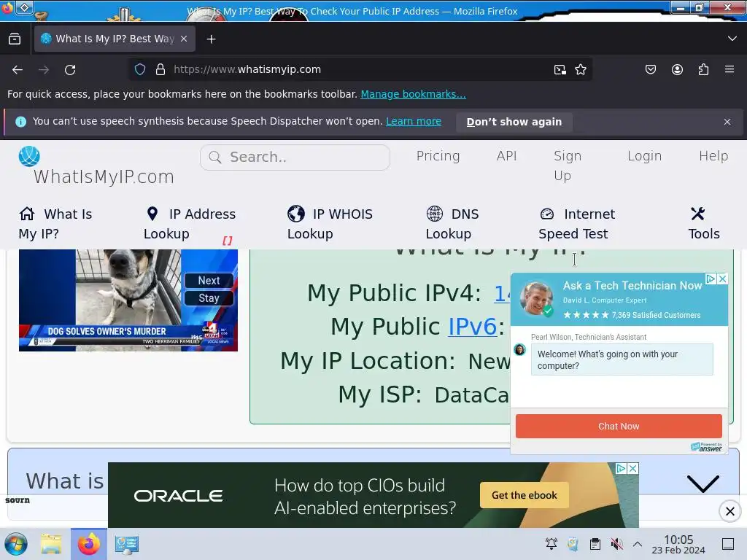Click Don't show again button

pos(514,122)
